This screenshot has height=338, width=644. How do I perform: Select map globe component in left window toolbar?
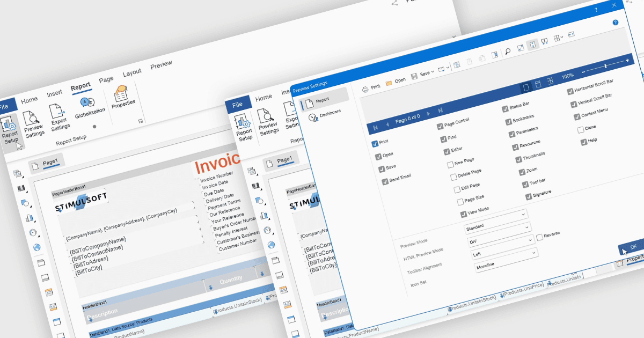tap(36, 247)
